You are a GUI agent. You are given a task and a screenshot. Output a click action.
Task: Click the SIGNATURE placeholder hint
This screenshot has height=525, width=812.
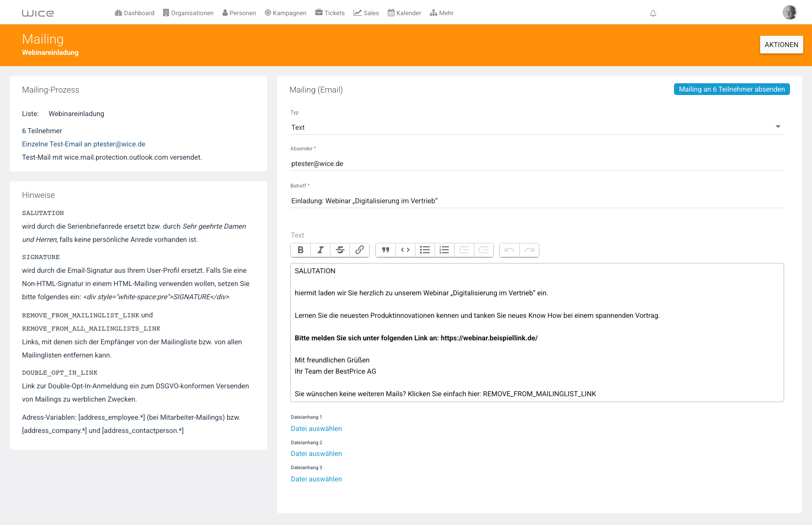41,257
